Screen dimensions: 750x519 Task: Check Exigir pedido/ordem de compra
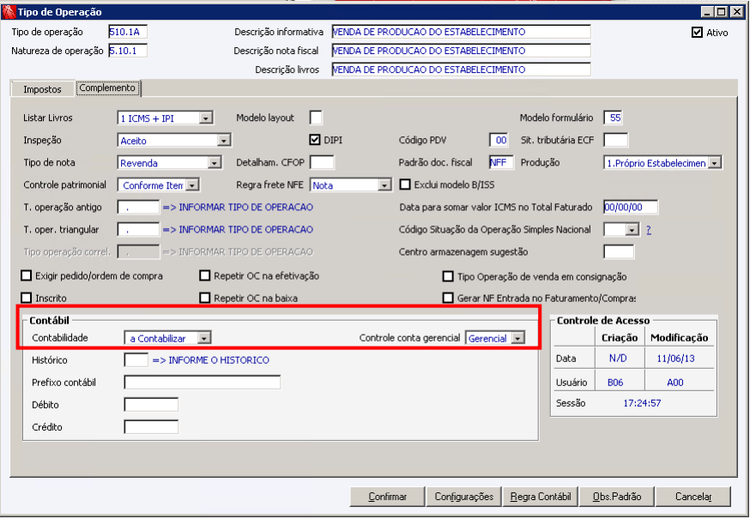pyautogui.click(x=26, y=276)
